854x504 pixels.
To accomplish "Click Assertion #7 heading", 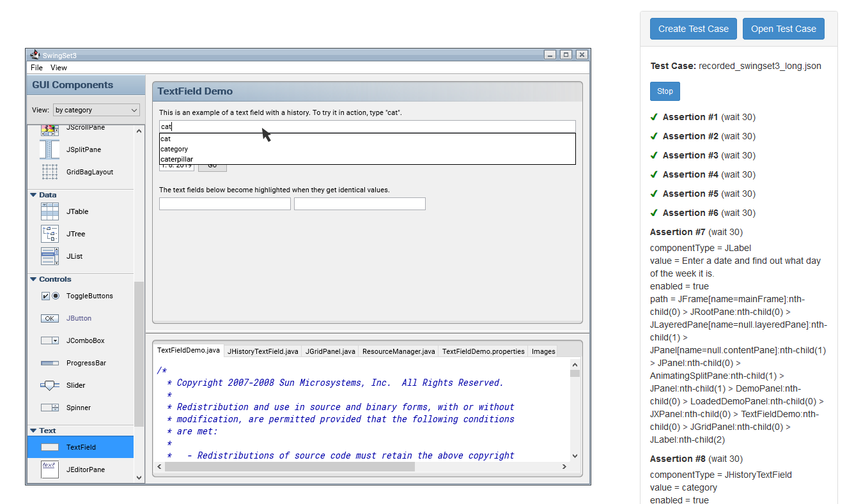I will coord(696,232).
